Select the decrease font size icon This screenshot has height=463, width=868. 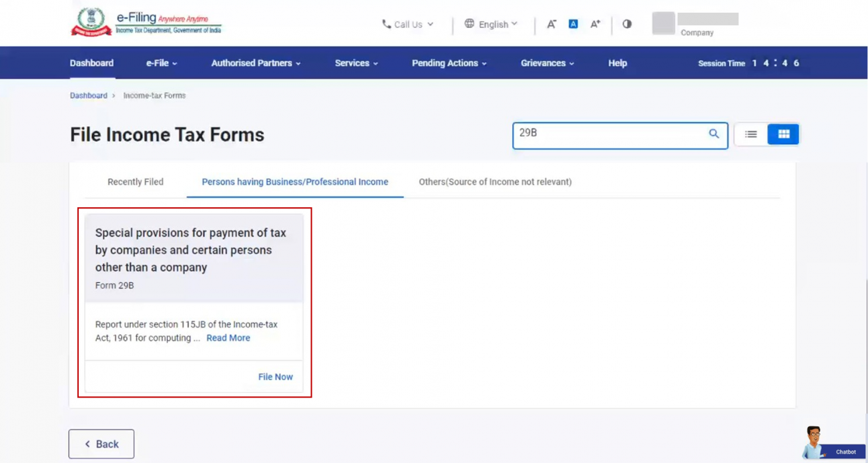[552, 23]
